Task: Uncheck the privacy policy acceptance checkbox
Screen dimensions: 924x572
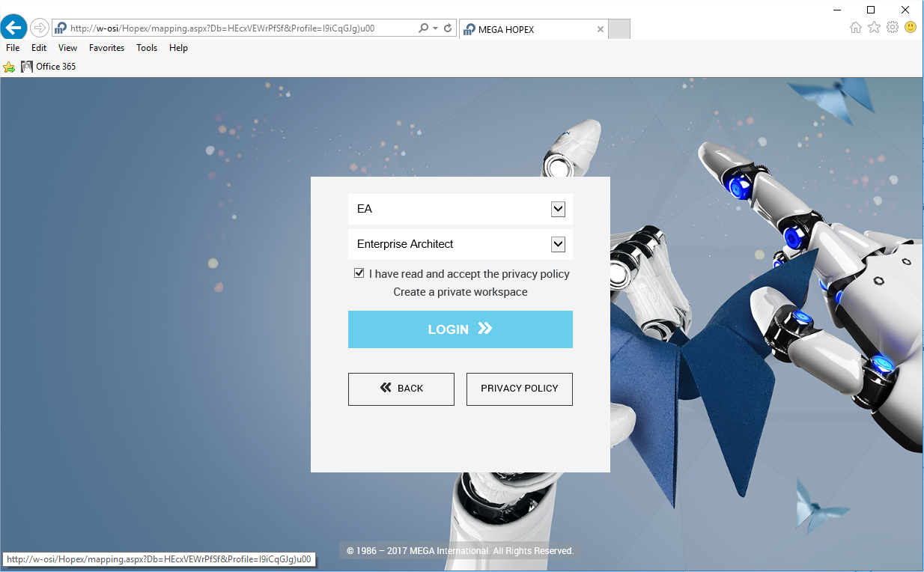Action: click(x=359, y=273)
